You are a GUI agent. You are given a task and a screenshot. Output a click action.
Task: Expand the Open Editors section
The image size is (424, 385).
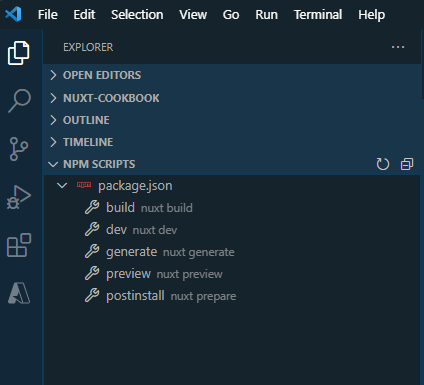click(232, 75)
